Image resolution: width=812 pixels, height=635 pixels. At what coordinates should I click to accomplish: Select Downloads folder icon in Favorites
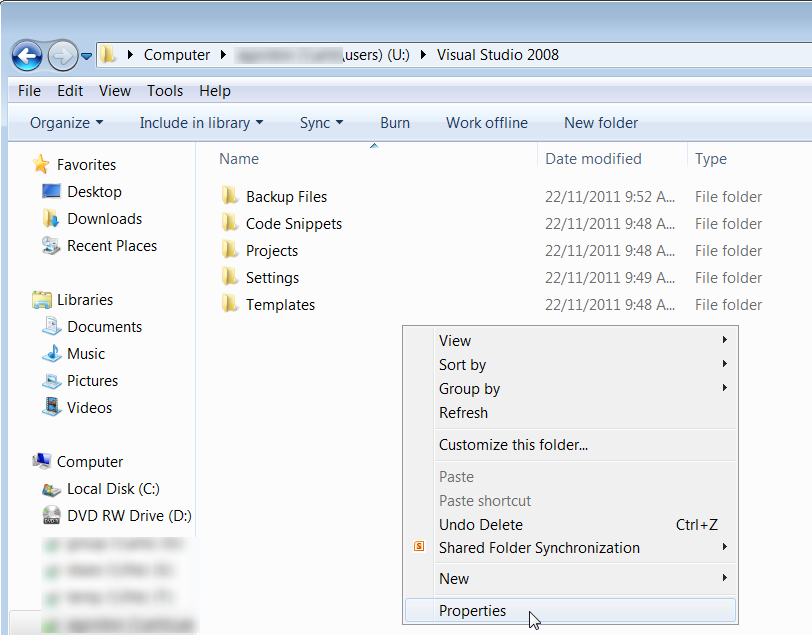(51, 218)
